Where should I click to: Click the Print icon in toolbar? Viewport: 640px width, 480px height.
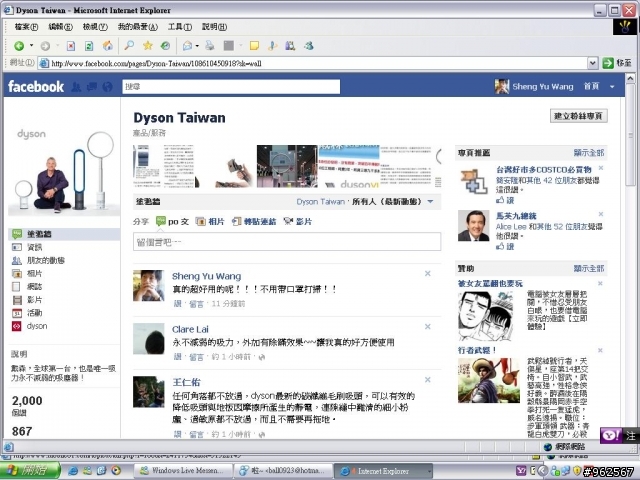[210, 45]
